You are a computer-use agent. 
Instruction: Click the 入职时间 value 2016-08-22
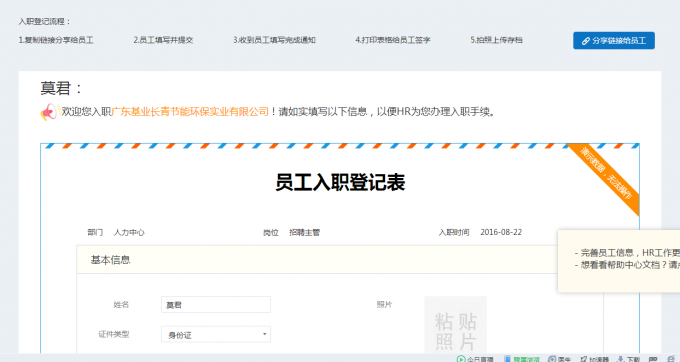(x=501, y=232)
